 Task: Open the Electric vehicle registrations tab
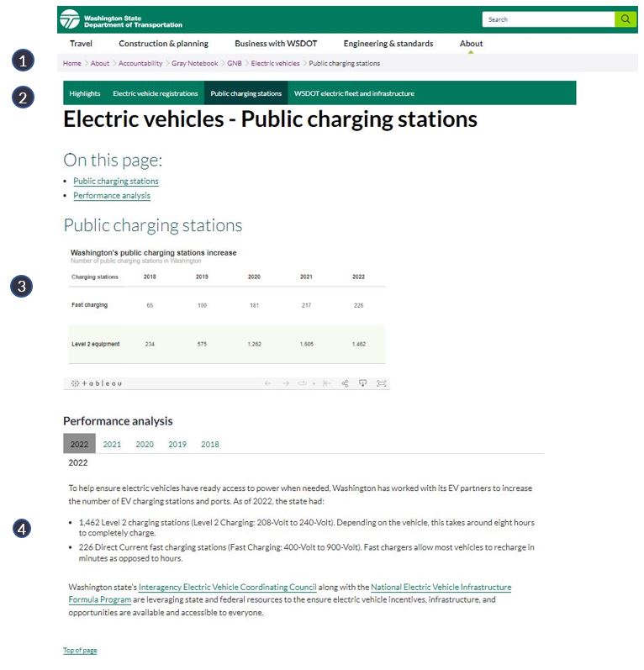point(156,93)
